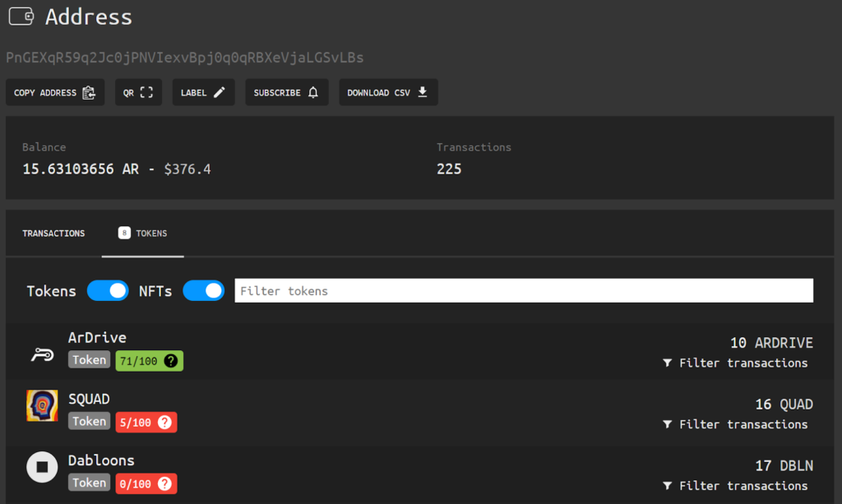Click the wallet icon beside Address heading
The image size is (842, 504).
coord(21,16)
